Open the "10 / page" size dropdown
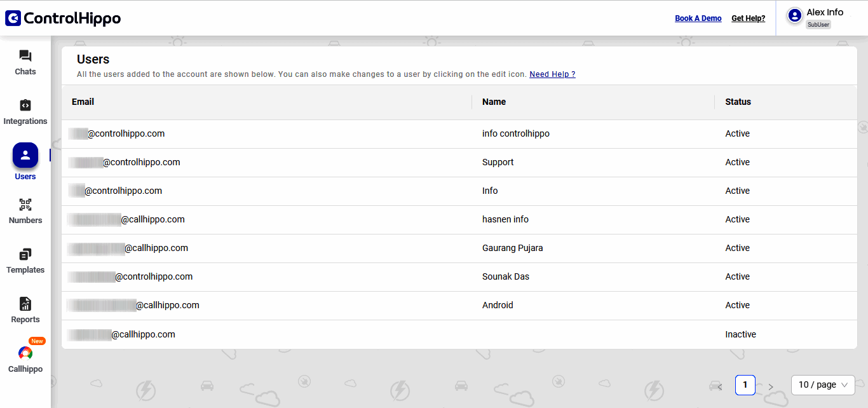 [822, 384]
